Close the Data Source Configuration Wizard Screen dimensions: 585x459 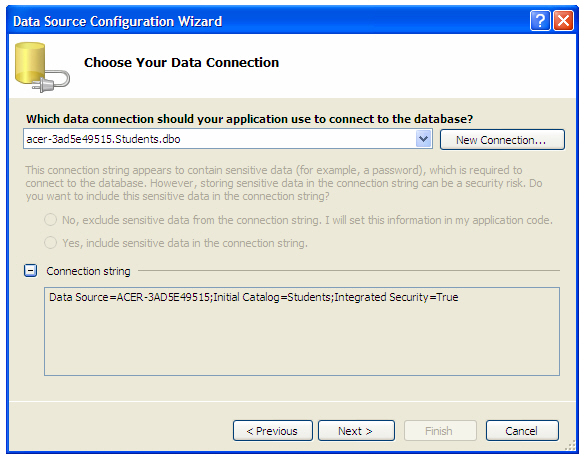[x=563, y=21]
